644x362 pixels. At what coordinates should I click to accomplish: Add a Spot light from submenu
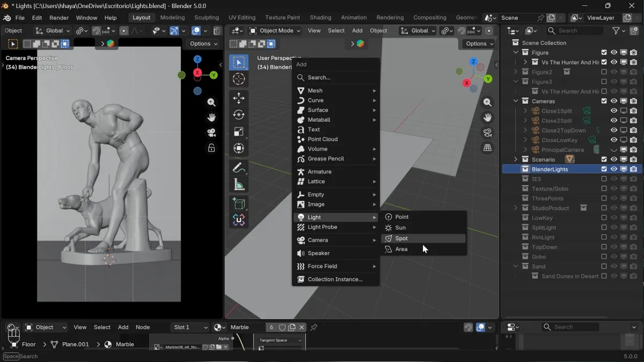(423, 238)
